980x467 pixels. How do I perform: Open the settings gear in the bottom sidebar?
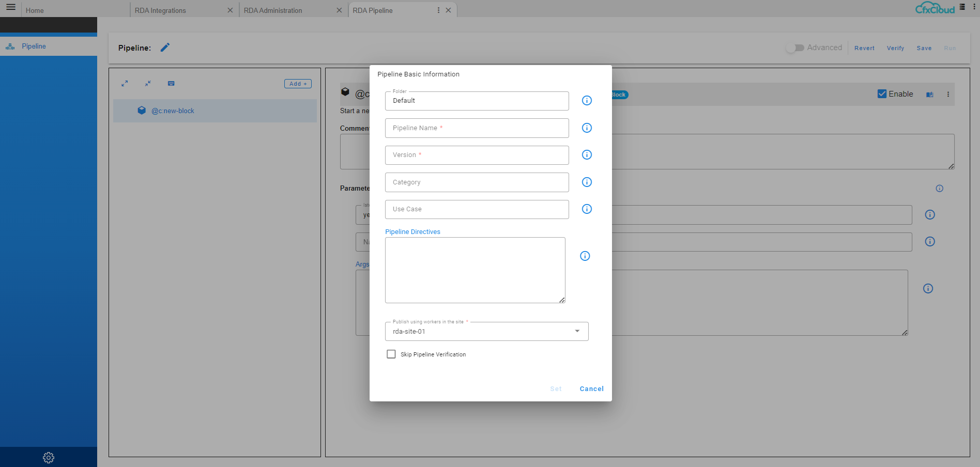pos(48,458)
